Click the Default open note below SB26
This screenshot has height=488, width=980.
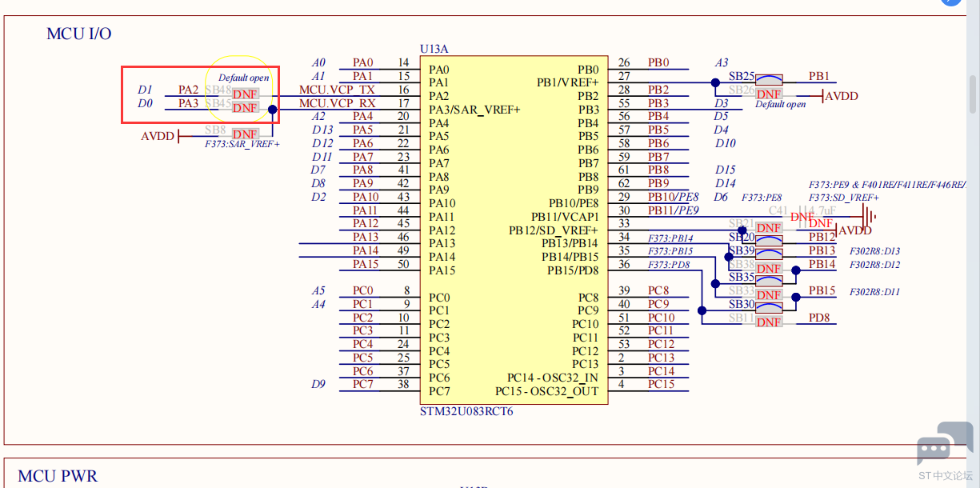781,104
